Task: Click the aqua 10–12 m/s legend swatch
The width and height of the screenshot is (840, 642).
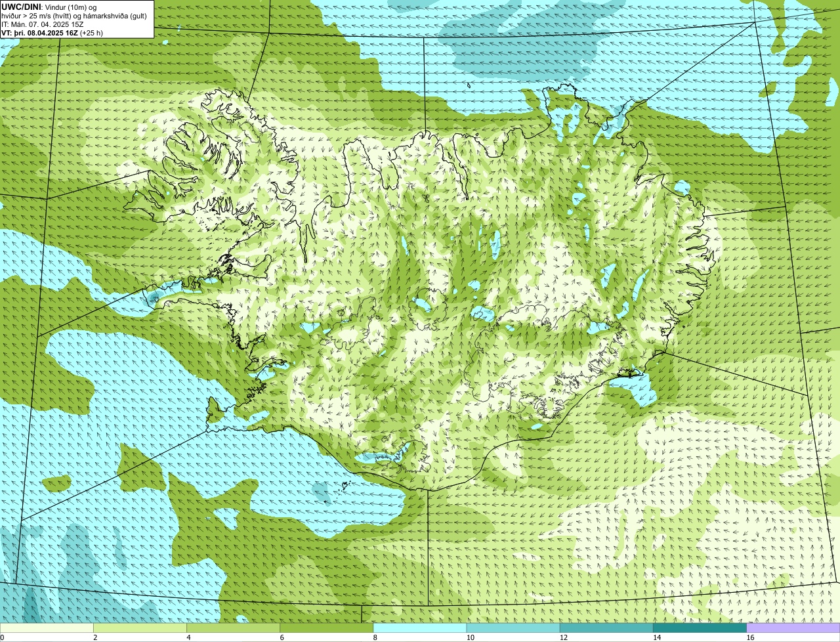Action: pyautogui.click(x=513, y=628)
